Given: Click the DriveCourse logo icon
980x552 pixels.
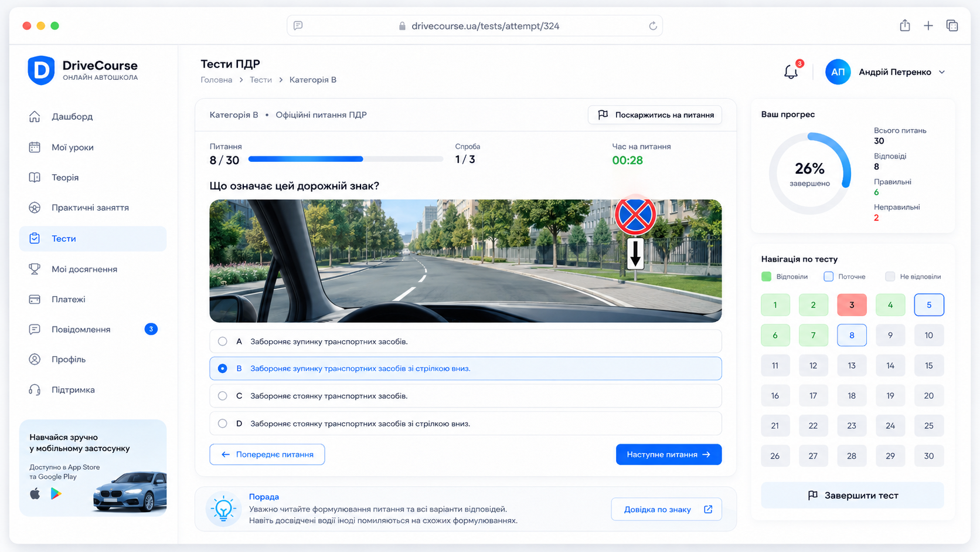Looking at the screenshot, I should [41, 70].
